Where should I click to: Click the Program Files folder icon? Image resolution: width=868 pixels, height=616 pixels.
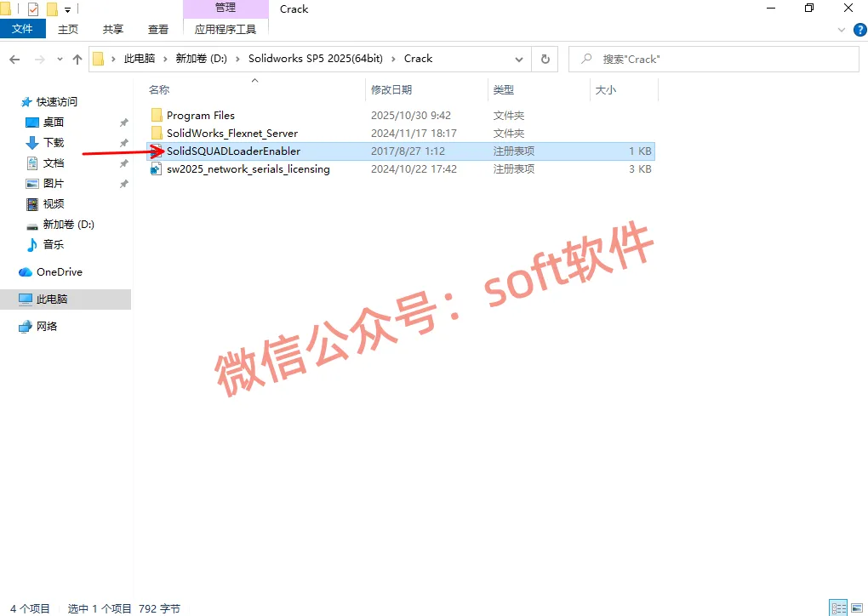tap(157, 115)
